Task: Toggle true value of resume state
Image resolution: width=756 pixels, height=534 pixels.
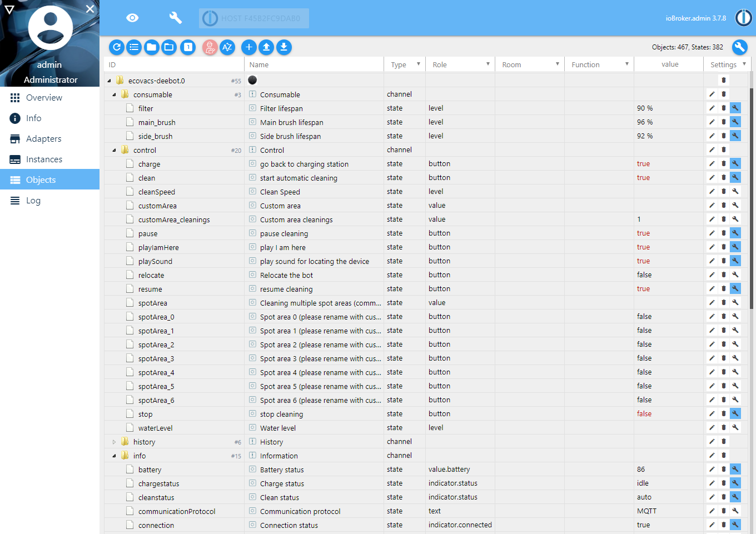Action: pyautogui.click(x=643, y=289)
